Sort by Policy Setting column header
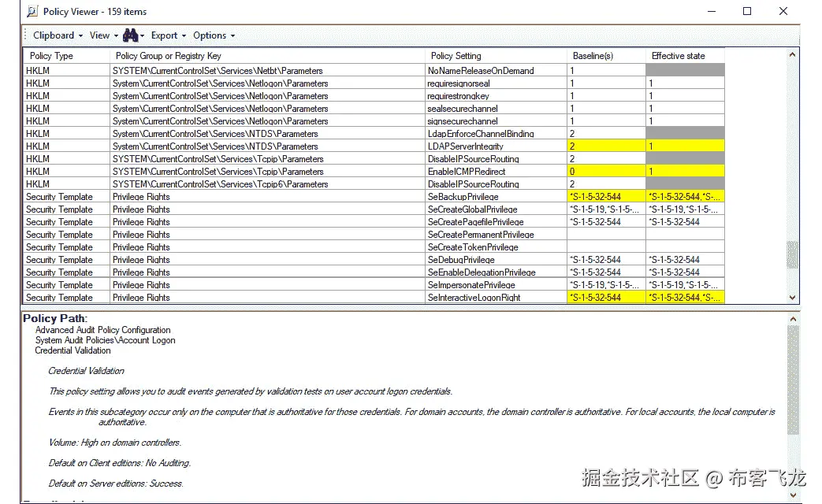The image size is (822, 504). [x=496, y=56]
